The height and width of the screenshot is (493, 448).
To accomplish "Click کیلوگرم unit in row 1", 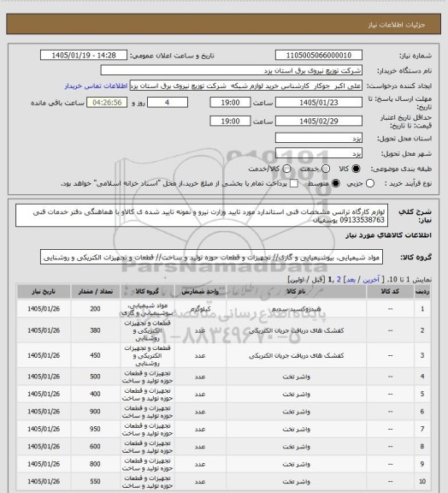I will 200,309.
